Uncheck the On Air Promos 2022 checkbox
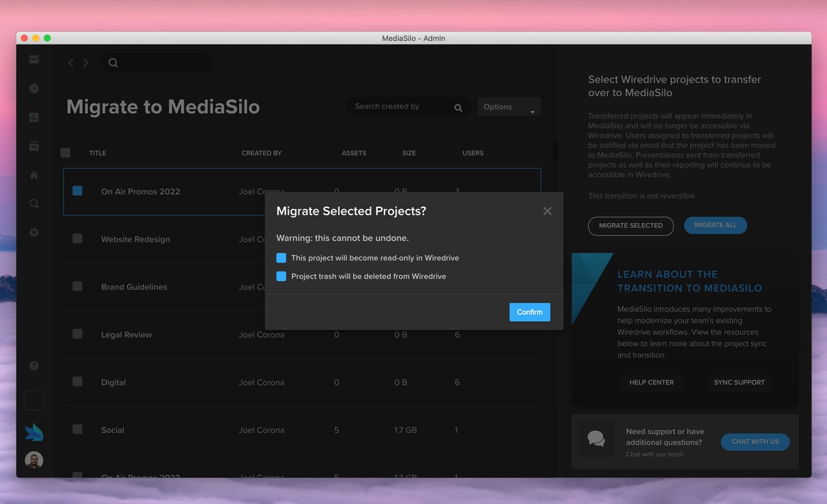827x504 pixels. coord(78,191)
